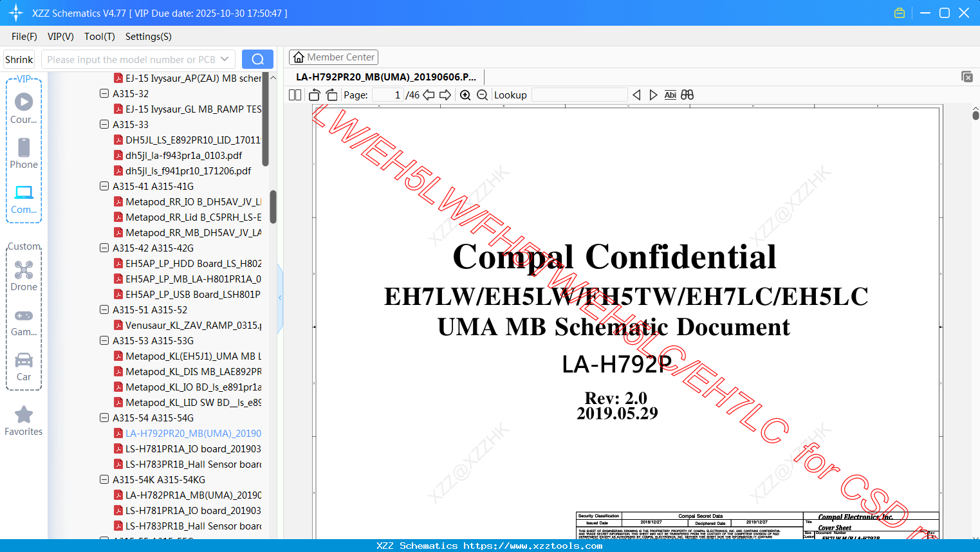Collapse the A315-42 A315-42G node
Screen dimensions: 980x552
tap(104, 248)
